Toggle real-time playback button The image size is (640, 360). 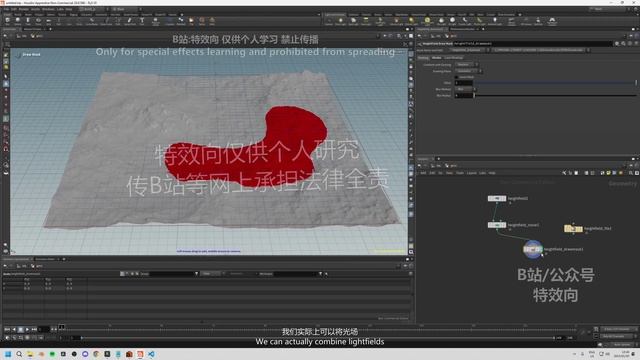(7, 338)
